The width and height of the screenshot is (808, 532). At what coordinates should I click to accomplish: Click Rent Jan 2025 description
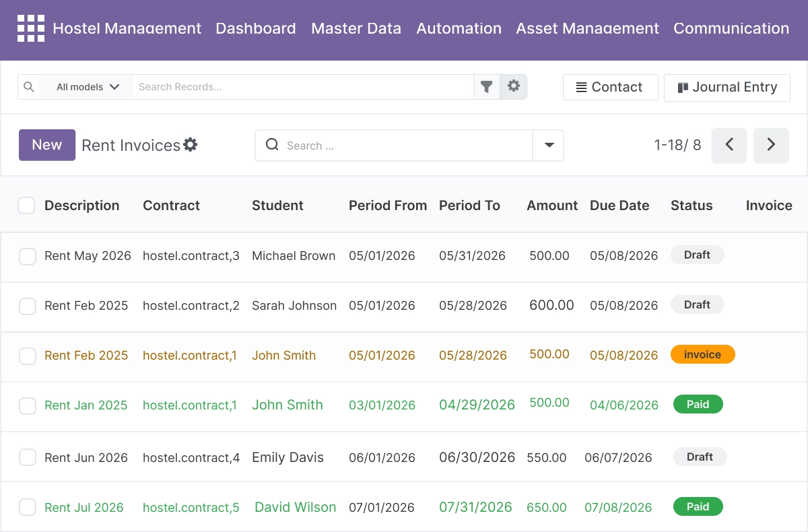(x=86, y=405)
